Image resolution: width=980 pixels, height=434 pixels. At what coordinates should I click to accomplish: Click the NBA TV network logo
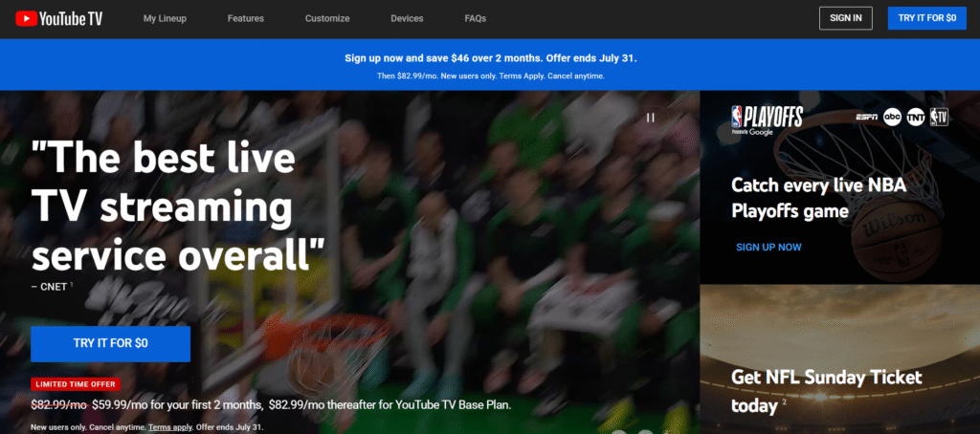[940, 117]
